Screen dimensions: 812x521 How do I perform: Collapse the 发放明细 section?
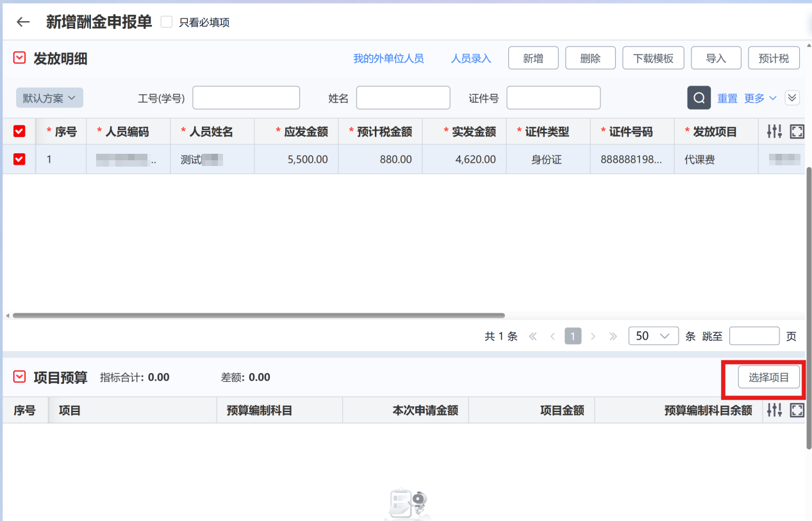pyautogui.click(x=19, y=58)
